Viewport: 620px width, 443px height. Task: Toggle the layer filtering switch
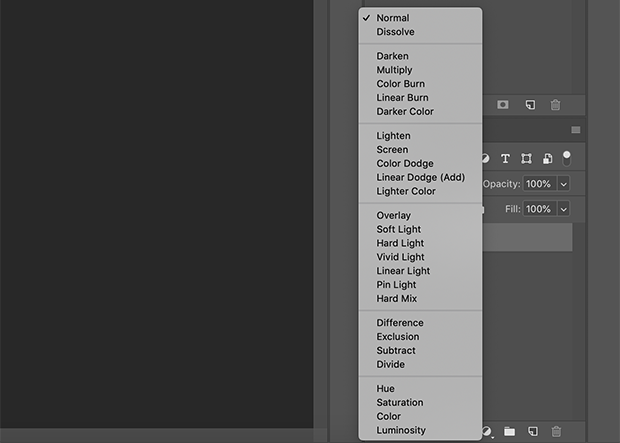567,158
